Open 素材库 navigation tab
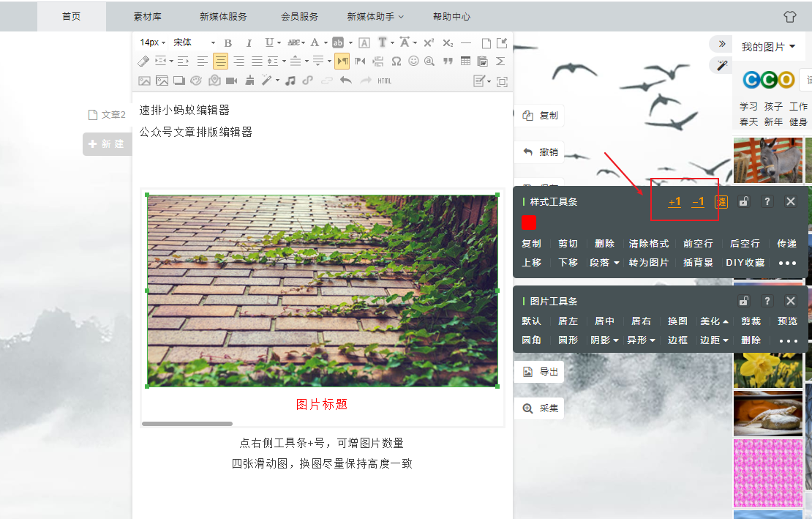This screenshot has height=519, width=812. (x=148, y=17)
